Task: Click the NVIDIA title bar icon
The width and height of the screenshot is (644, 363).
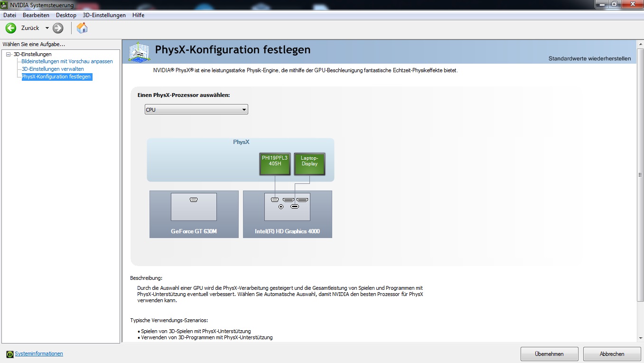Action: point(4,5)
